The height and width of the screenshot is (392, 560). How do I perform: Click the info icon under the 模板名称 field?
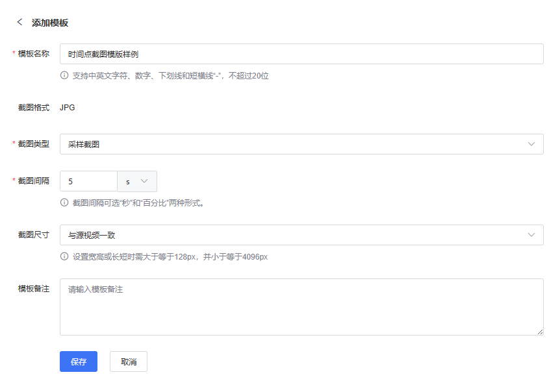[64, 75]
